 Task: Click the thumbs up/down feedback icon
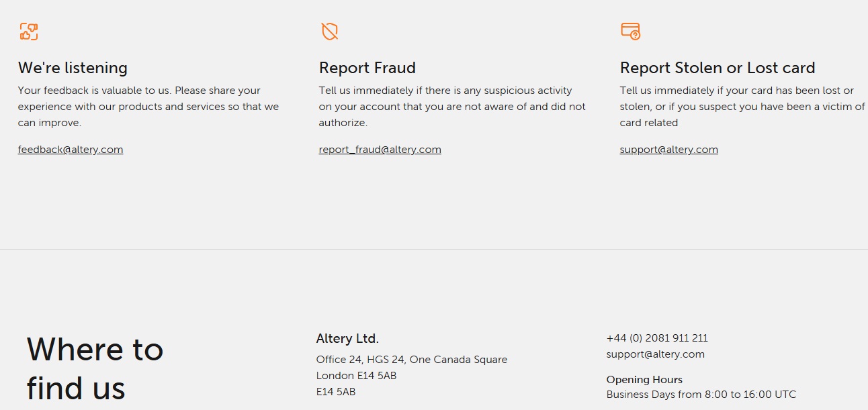tap(28, 32)
